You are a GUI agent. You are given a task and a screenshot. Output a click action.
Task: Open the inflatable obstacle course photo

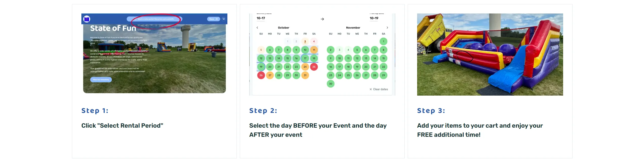click(x=490, y=54)
